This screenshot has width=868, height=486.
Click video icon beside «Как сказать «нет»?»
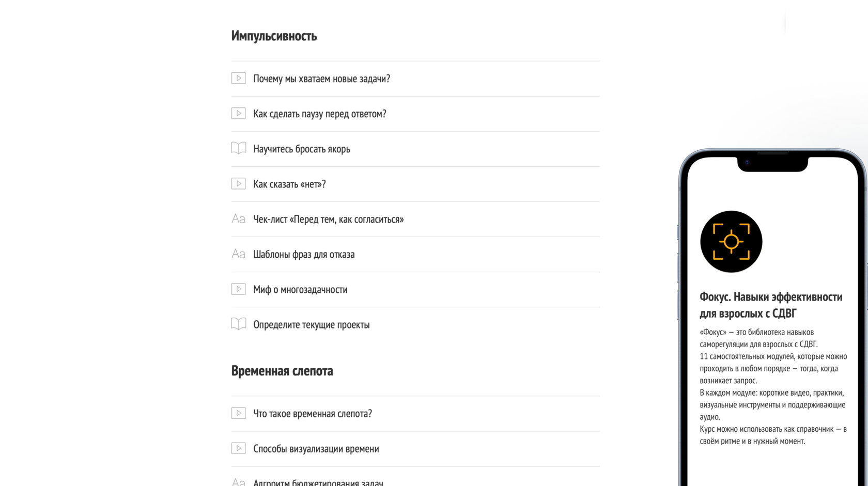[x=238, y=184]
